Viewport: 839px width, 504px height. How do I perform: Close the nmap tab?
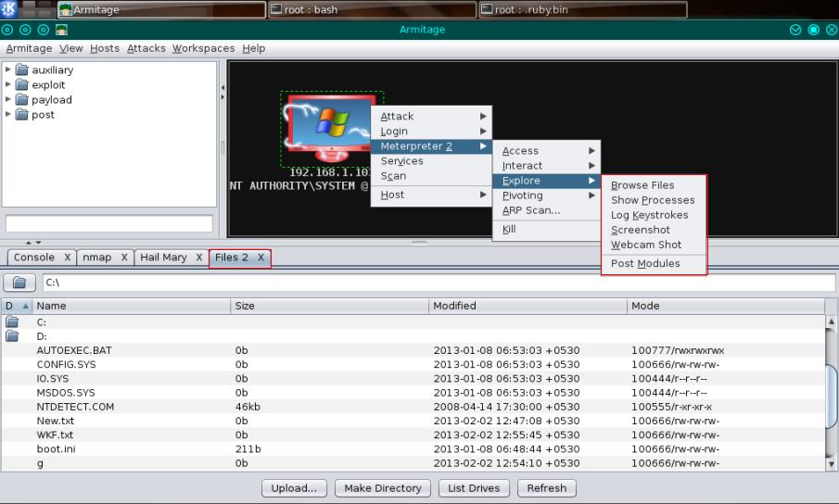[x=124, y=257]
